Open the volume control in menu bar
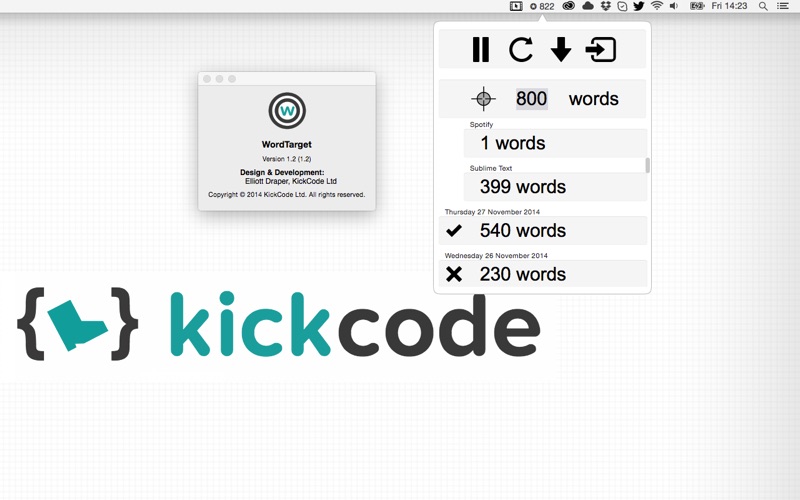 [x=673, y=6]
